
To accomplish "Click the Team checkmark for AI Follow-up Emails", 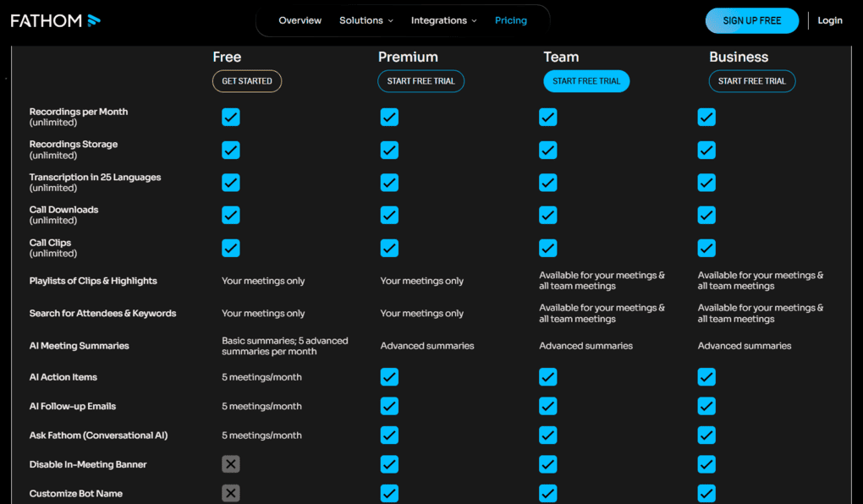I will (x=547, y=406).
